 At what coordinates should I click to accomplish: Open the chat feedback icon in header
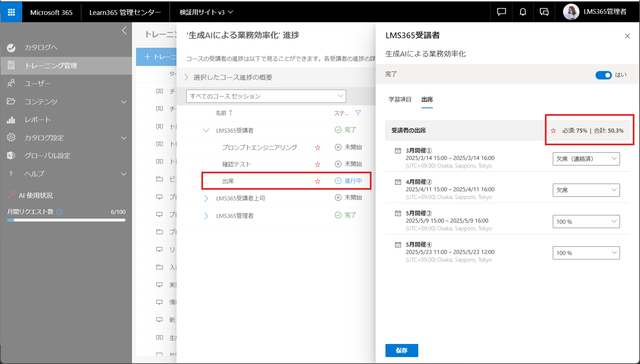501,12
